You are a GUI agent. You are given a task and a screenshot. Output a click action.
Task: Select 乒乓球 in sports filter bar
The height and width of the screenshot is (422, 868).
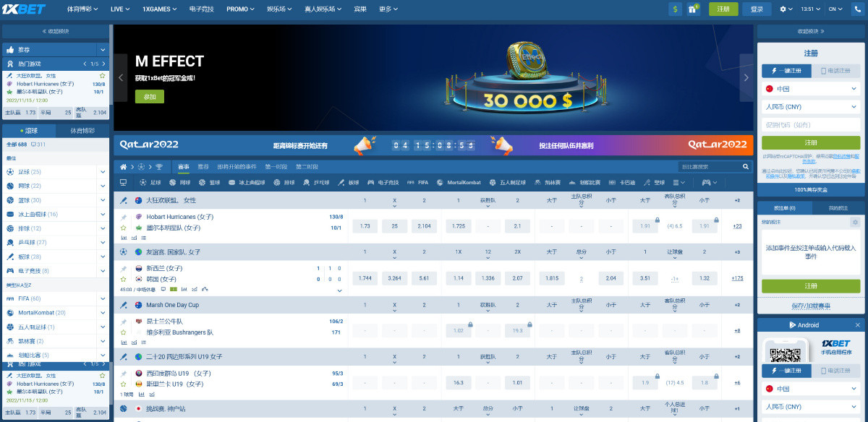(x=315, y=183)
